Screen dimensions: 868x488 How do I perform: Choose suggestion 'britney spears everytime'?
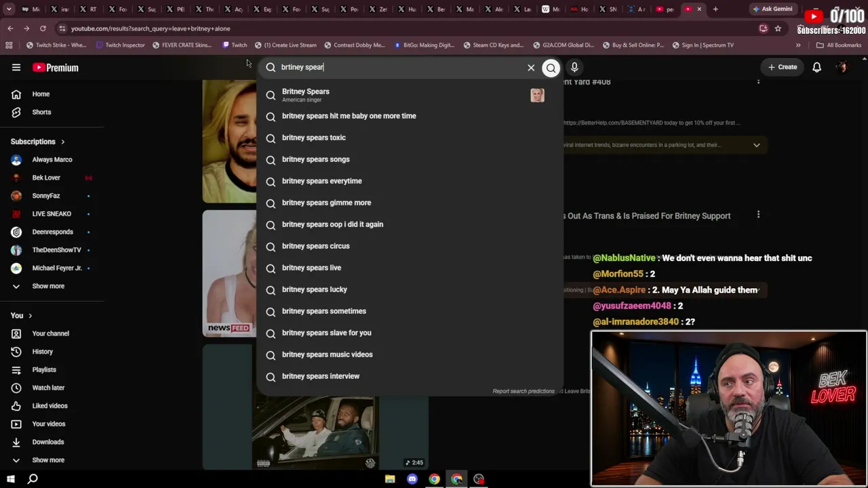(x=410, y=181)
